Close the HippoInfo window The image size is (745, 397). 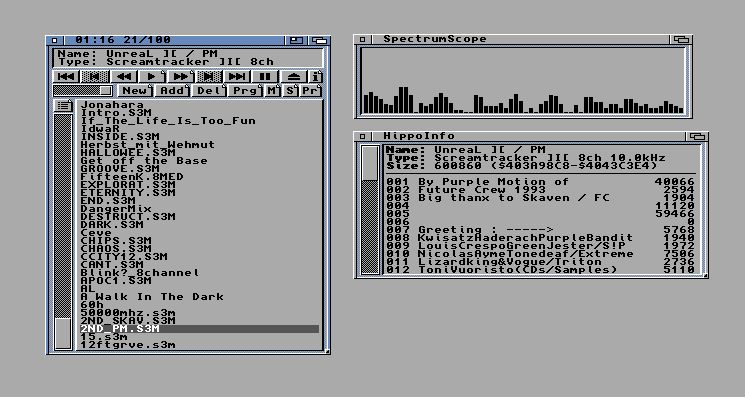click(x=363, y=136)
